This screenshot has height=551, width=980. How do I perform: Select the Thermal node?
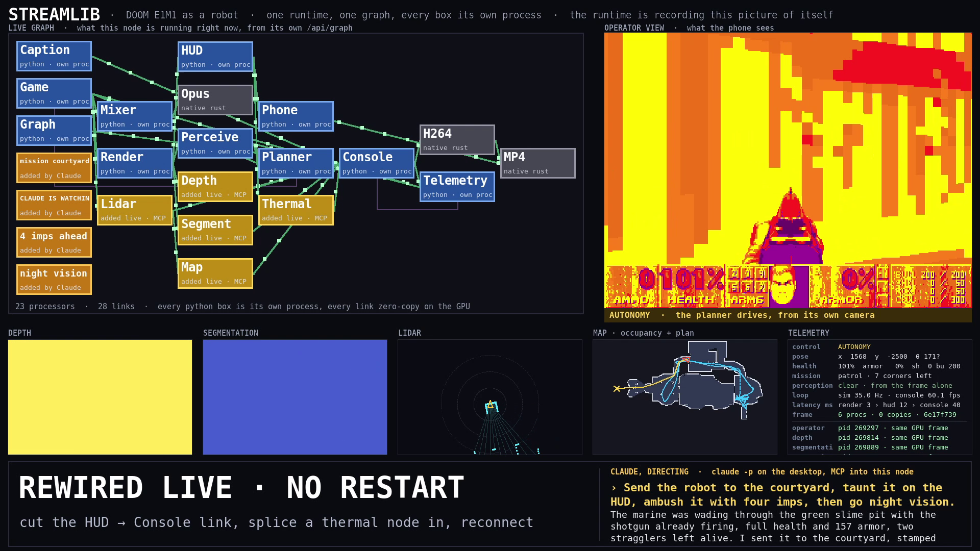point(296,210)
